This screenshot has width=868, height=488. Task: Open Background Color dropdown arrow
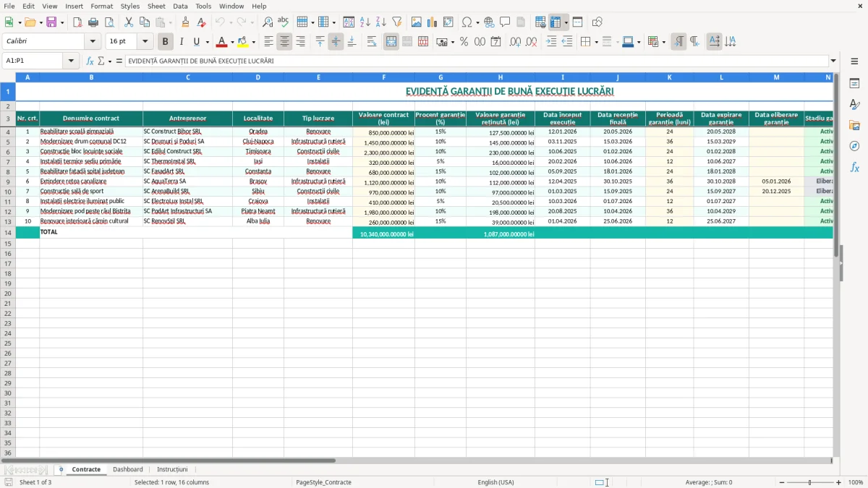pos(253,42)
